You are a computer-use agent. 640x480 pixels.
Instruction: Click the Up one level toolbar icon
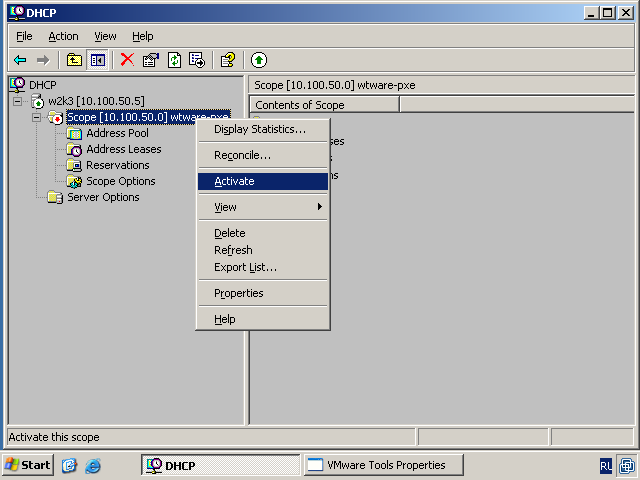tap(75, 60)
